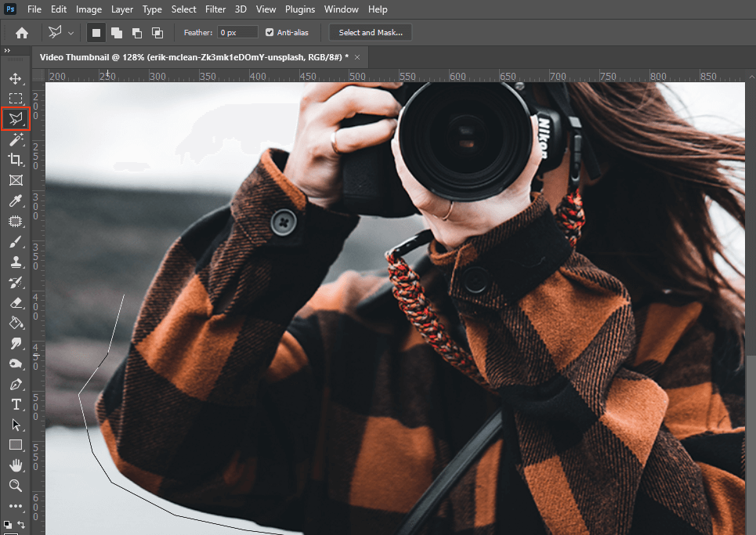Select the Eyedropper tool
756x535 pixels.
coord(16,201)
